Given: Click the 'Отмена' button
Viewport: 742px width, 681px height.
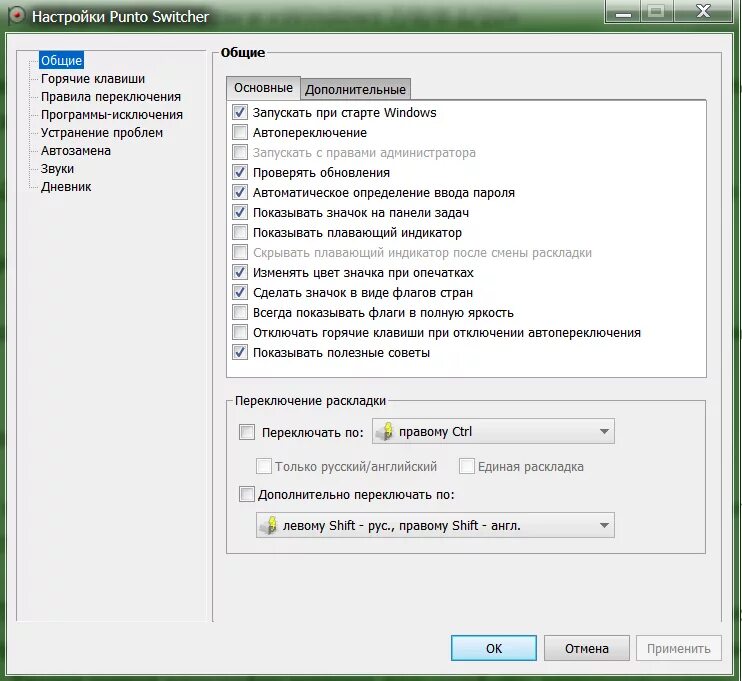Looking at the screenshot, I should tap(586, 648).
